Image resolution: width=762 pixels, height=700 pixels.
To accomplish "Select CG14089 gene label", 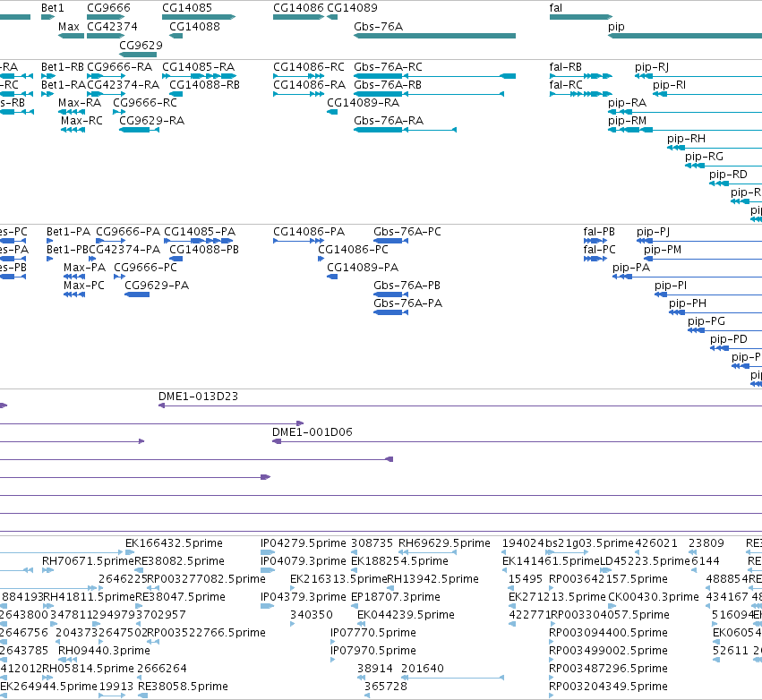I will pyautogui.click(x=352, y=8).
